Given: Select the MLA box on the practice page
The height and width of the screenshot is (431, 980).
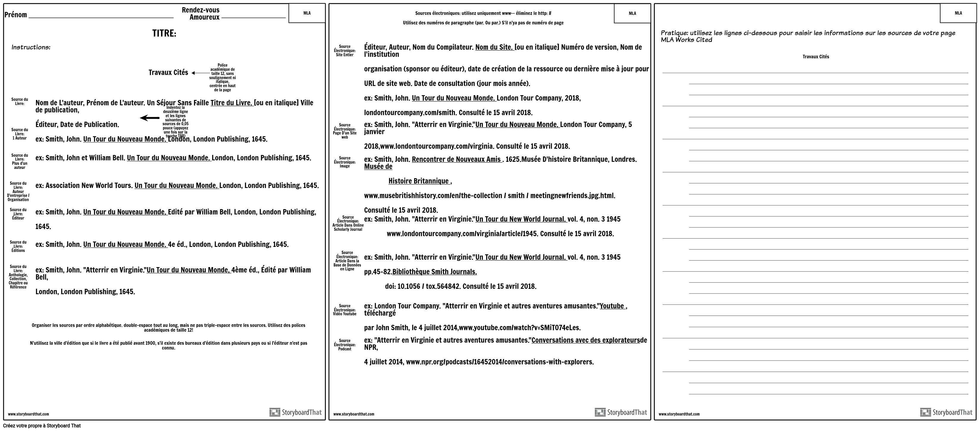Looking at the screenshot, I should point(958,13).
